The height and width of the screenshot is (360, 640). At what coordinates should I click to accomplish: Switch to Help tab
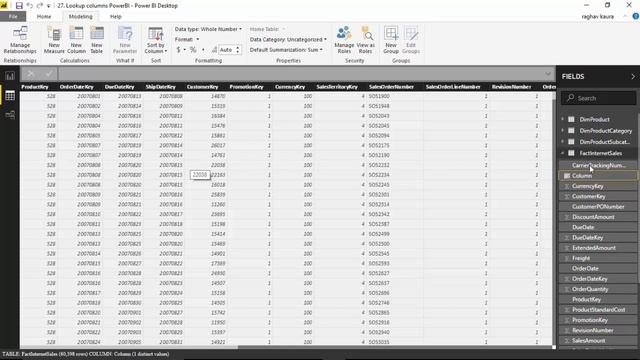pos(116,16)
